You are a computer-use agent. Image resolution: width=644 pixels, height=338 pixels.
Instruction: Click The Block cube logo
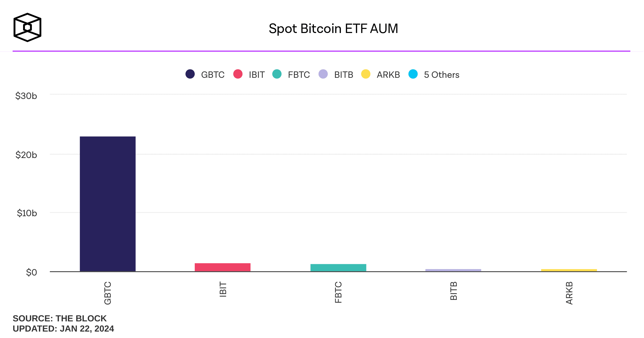[27, 27]
